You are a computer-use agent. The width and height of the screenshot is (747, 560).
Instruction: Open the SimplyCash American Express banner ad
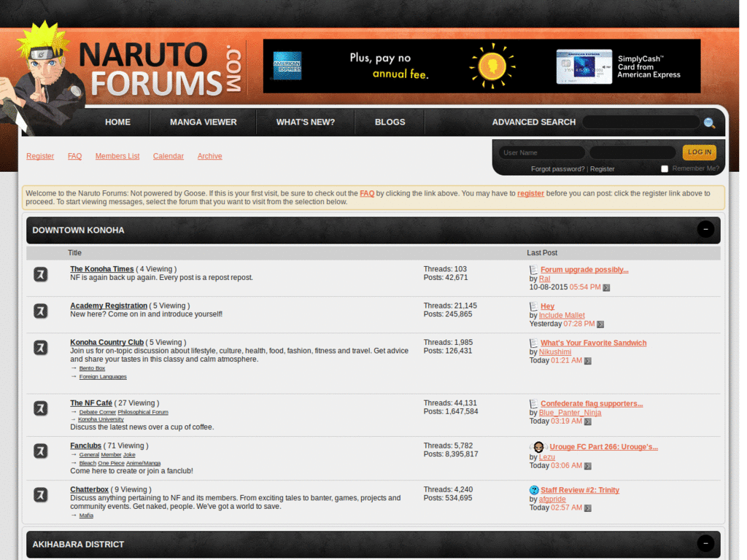[481, 66]
